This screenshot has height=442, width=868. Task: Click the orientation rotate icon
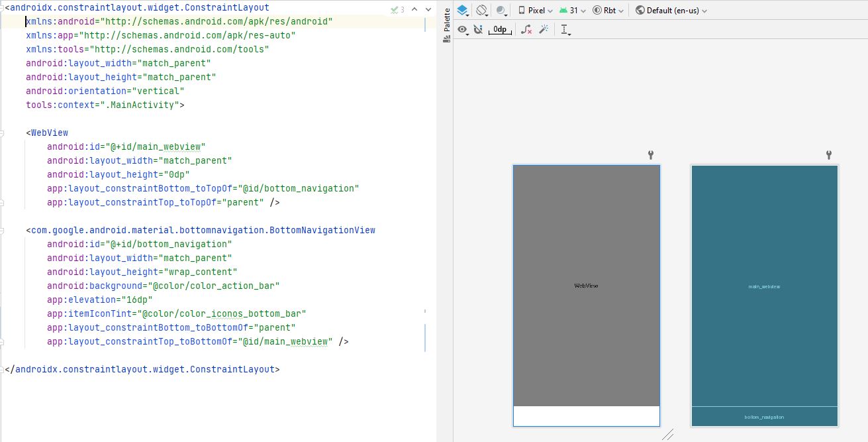click(x=483, y=11)
